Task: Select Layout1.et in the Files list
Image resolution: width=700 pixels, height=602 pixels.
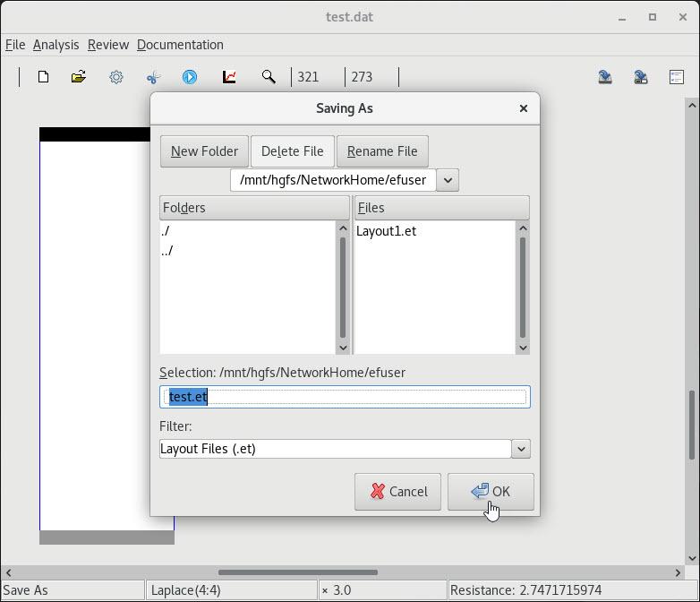Action: pos(386,231)
